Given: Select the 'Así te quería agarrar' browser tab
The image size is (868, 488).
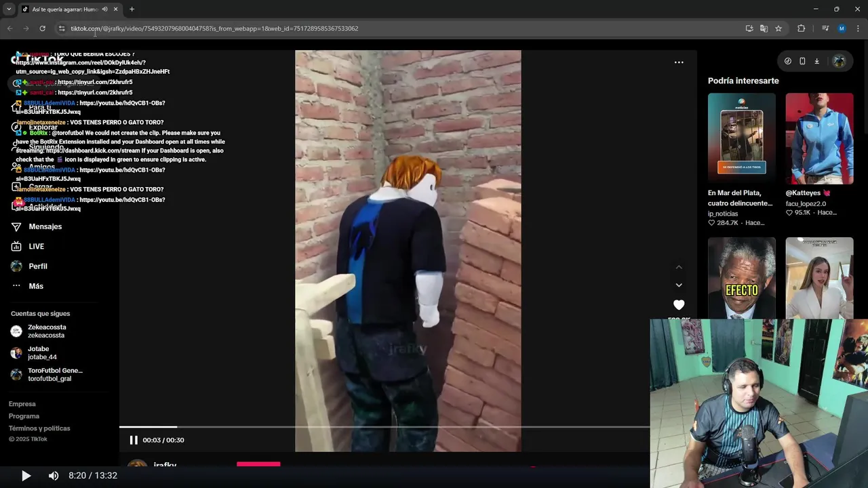Looking at the screenshot, I should [x=65, y=9].
